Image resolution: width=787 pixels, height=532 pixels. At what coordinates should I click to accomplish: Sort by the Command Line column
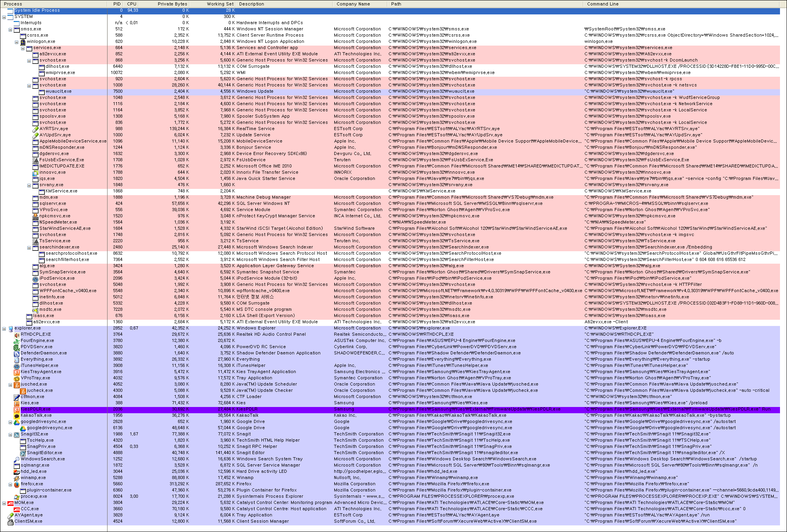point(682,4)
